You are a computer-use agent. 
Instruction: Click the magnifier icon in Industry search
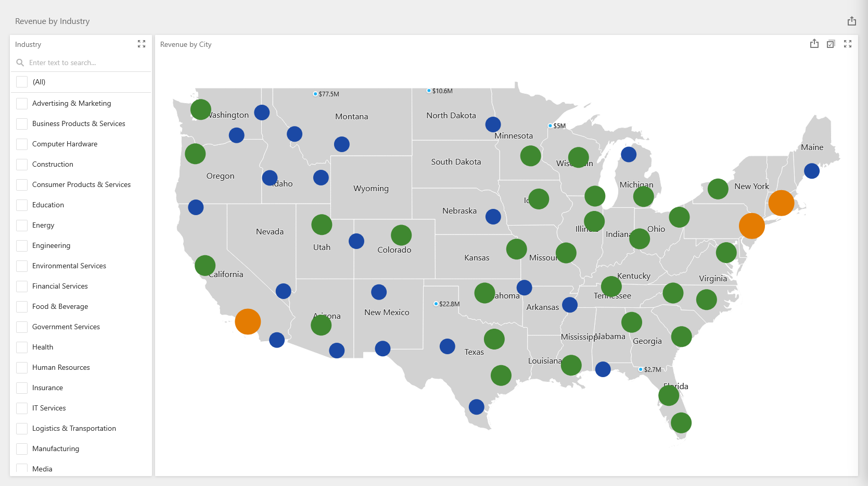20,63
